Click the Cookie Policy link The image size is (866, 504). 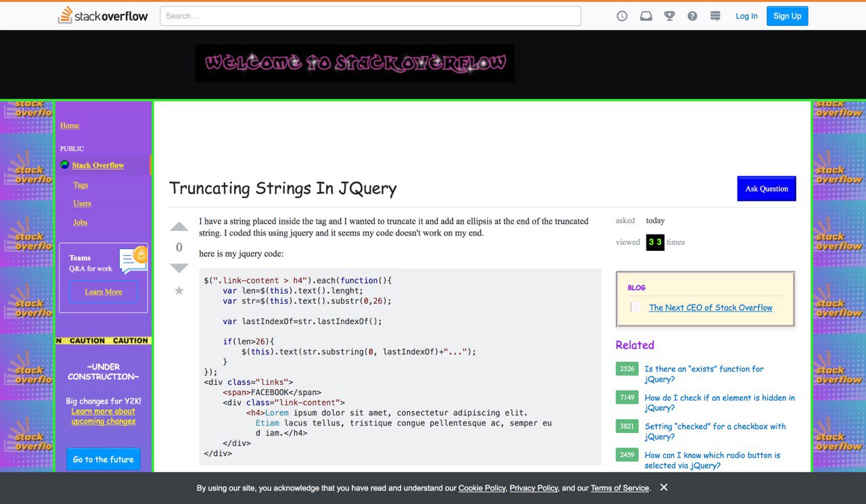(x=482, y=488)
